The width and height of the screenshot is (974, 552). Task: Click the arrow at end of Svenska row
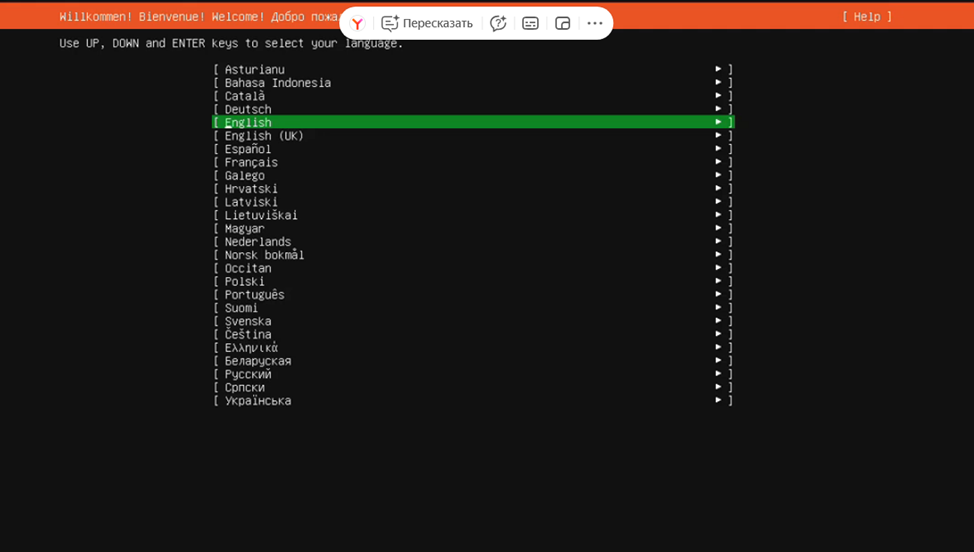pos(718,320)
